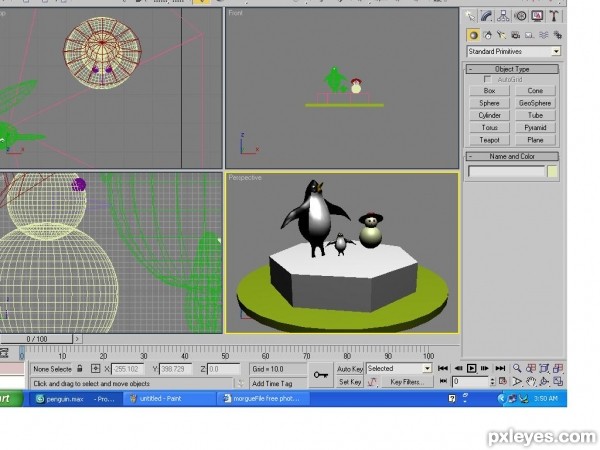Screen dimensions: 600x450
Task: Select the Systems category icon
Action: point(558,35)
